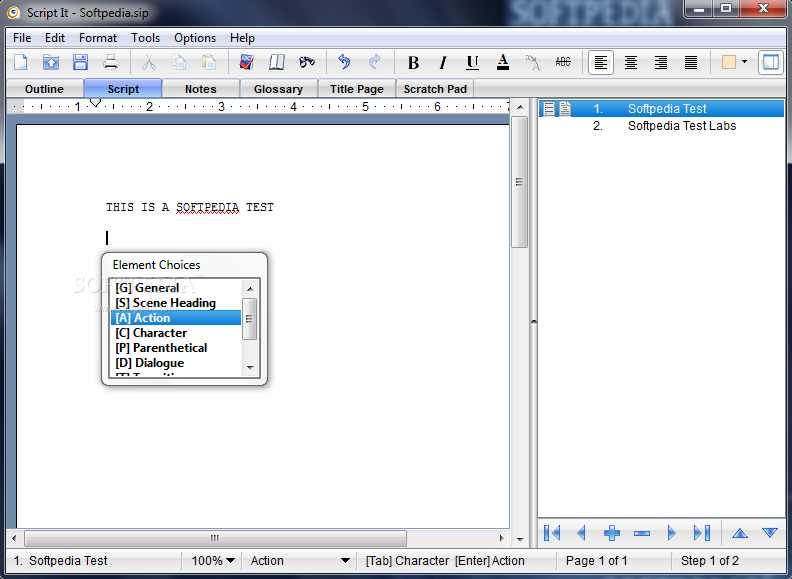Viewport: 792px width, 579px height.
Task: Add a new step with plus icon
Action: tap(612, 533)
